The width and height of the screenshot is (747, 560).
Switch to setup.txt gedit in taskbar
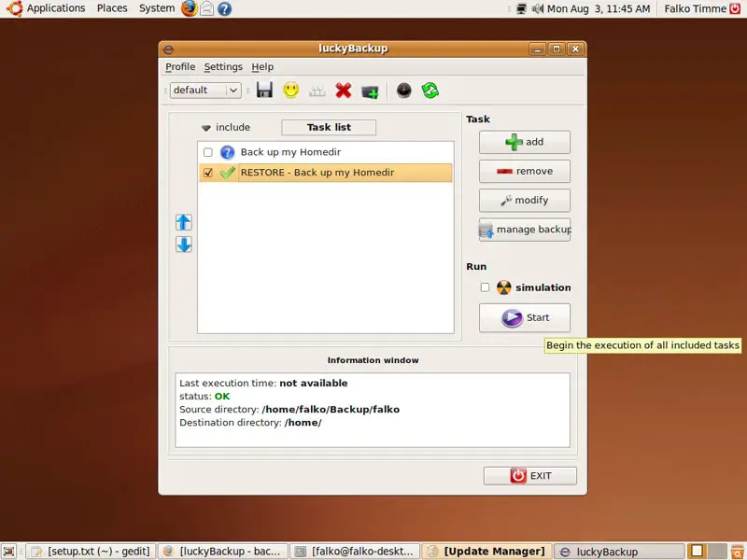(x=91, y=551)
